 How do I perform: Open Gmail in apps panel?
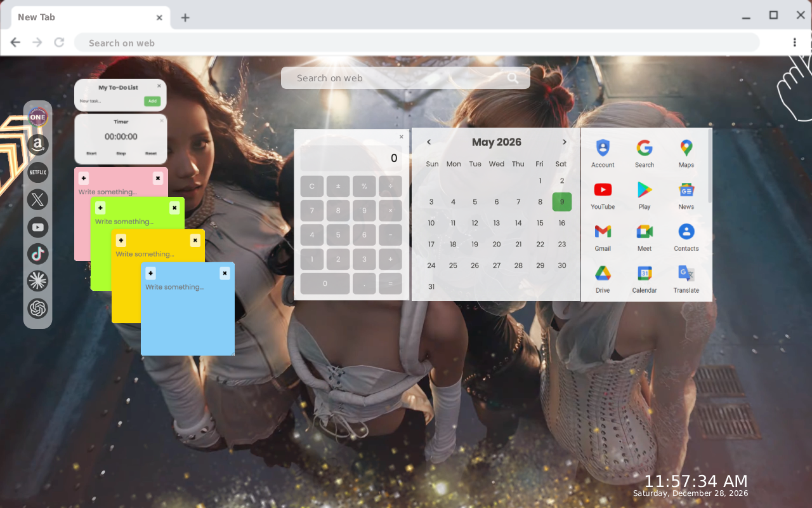pyautogui.click(x=603, y=237)
